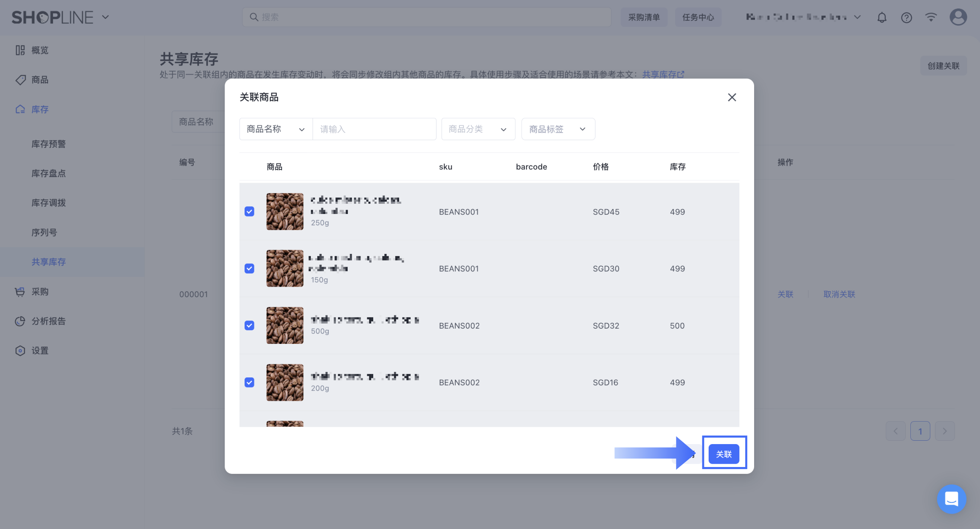980x529 pixels.
Task: Click the wifi connection status icon
Action: click(931, 17)
